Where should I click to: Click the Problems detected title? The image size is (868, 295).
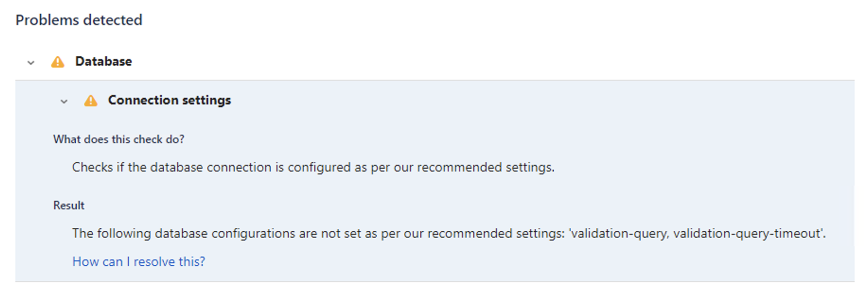point(79,20)
